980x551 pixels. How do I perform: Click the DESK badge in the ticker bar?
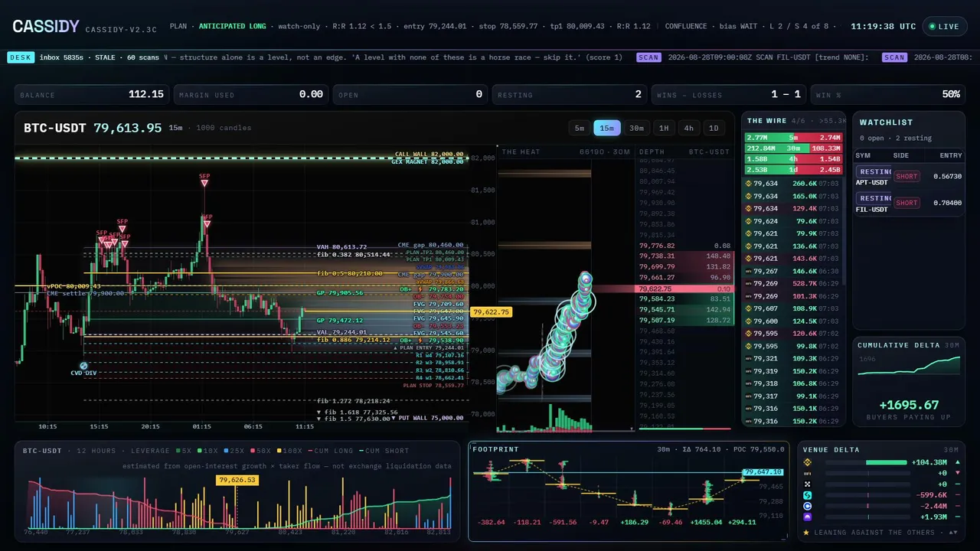pos(19,57)
